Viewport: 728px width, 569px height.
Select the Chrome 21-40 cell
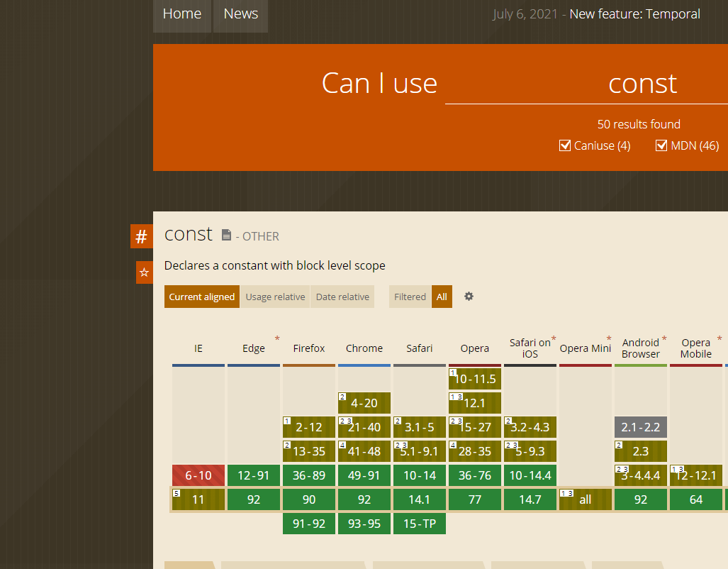click(x=364, y=427)
